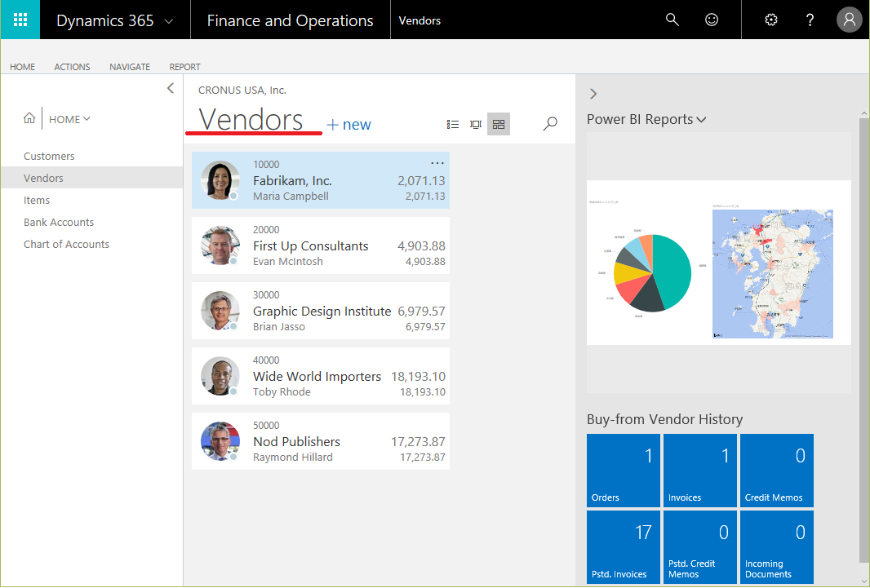Click the help question mark icon
Image resolution: width=870 pixels, height=588 pixels.
click(810, 20)
